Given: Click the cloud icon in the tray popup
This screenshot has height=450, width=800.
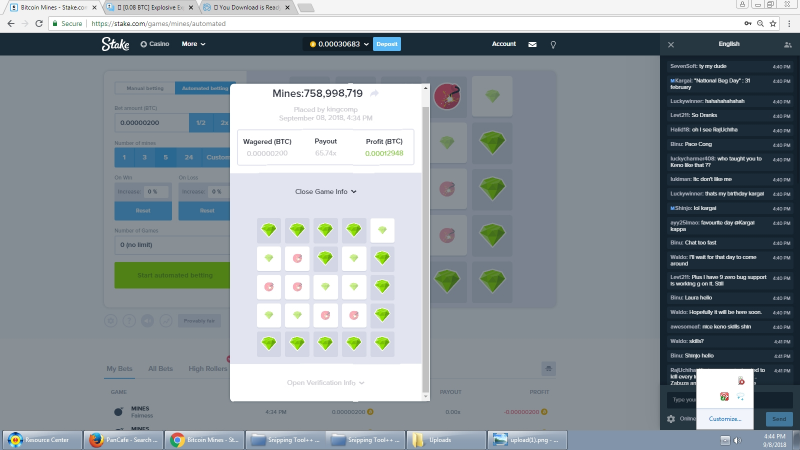Looking at the screenshot, I should (740, 396).
